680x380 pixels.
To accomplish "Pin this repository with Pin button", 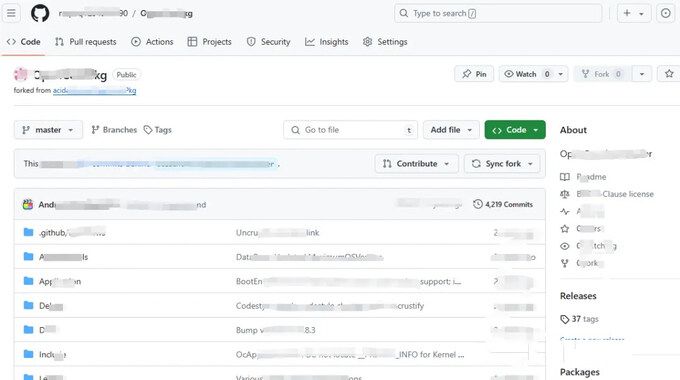I will pos(474,74).
